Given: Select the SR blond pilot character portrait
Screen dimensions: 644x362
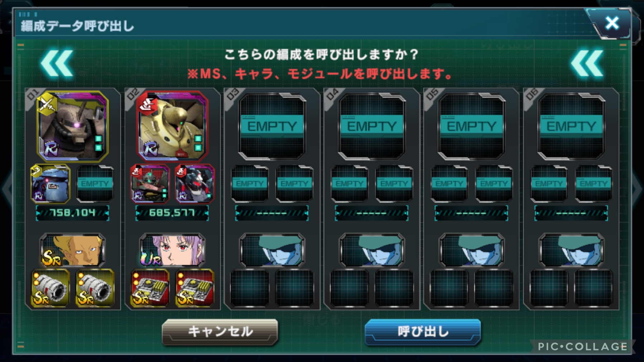Looking at the screenshot, I should (x=73, y=250).
